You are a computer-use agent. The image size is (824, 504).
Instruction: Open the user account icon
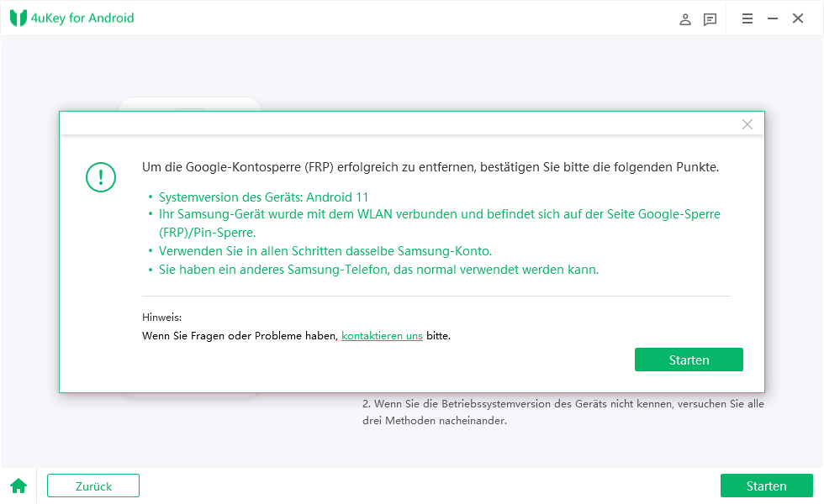point(685,18)
